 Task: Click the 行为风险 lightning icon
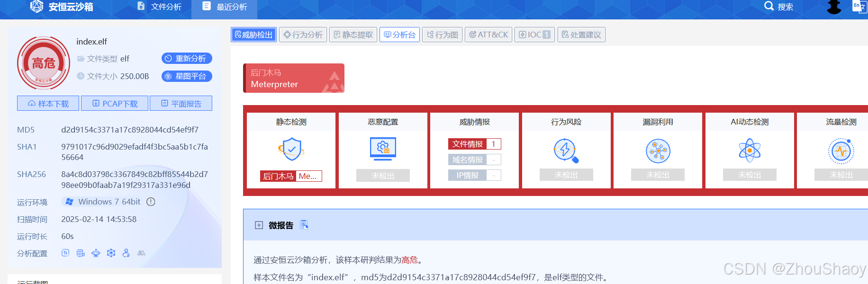tap(566, 151)
